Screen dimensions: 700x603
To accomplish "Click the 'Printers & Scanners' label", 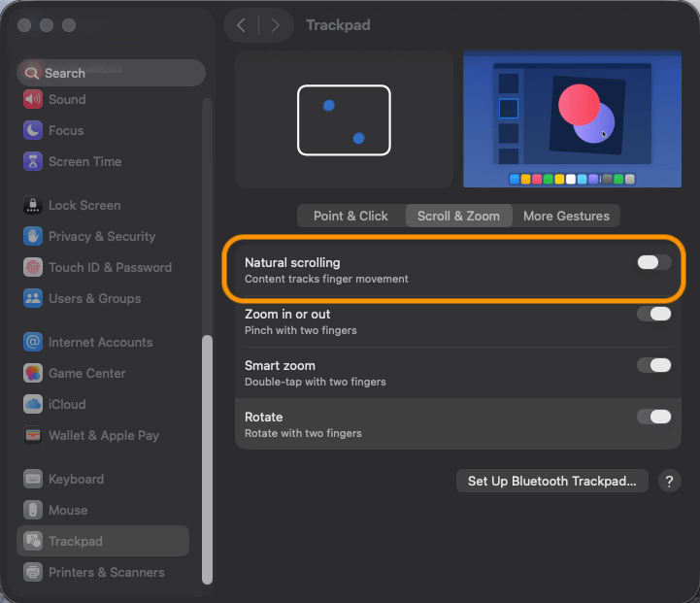I will click(x=106, y=572).
